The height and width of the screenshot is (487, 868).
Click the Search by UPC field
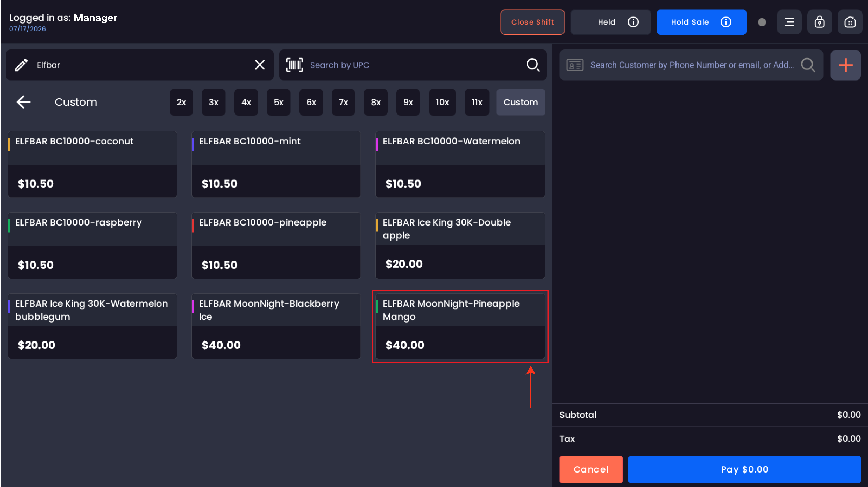point(413,65)
